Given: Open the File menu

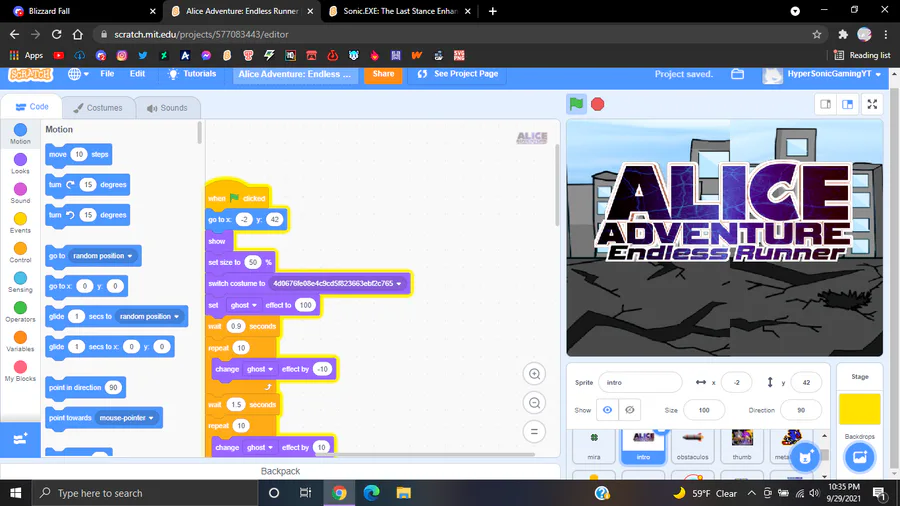Looking at the screenshot, I should [x=107, y=74].
